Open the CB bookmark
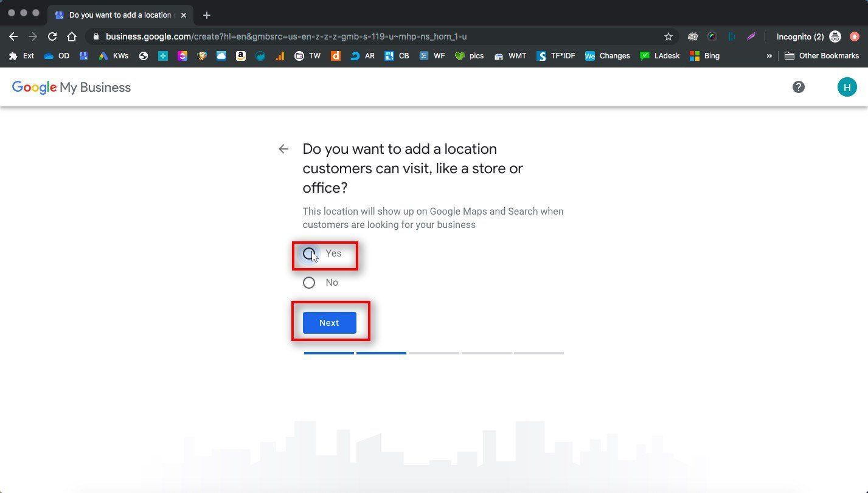 (x=397, y=56)
